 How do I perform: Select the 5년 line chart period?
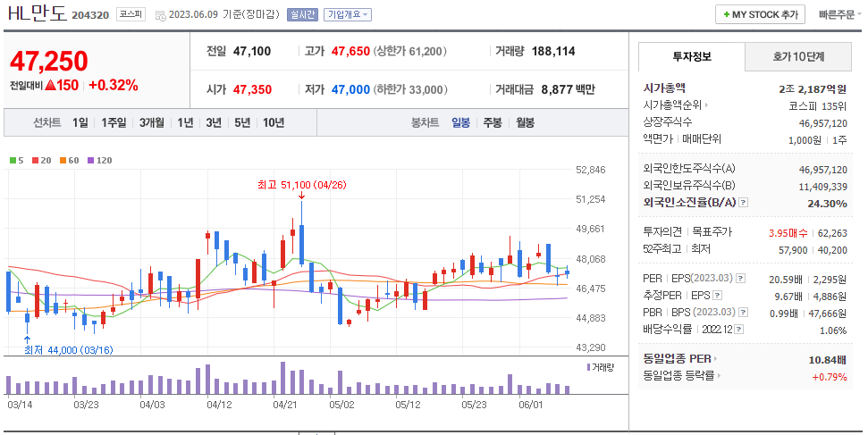tap(242, 123)
